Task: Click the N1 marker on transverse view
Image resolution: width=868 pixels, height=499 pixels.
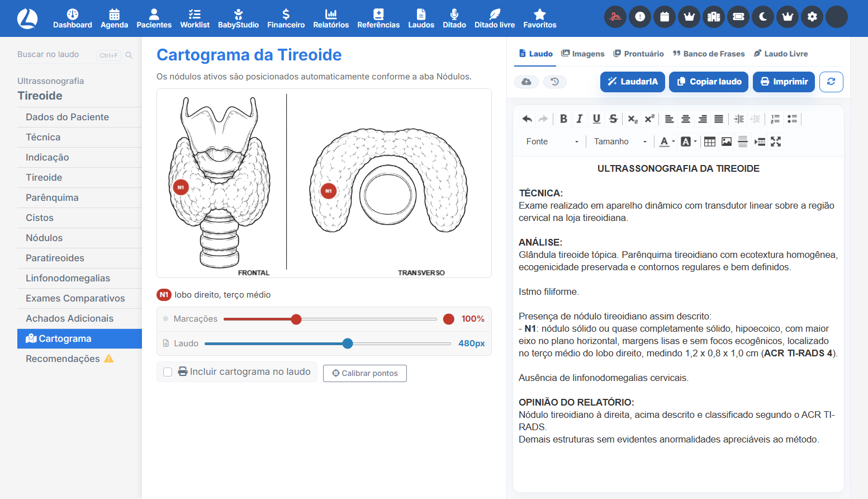Action: (329, 191)
